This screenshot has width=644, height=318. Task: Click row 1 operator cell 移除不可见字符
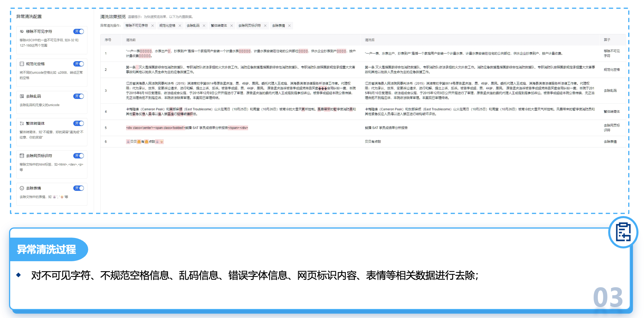pyautogui.click(x=612, y=53)
